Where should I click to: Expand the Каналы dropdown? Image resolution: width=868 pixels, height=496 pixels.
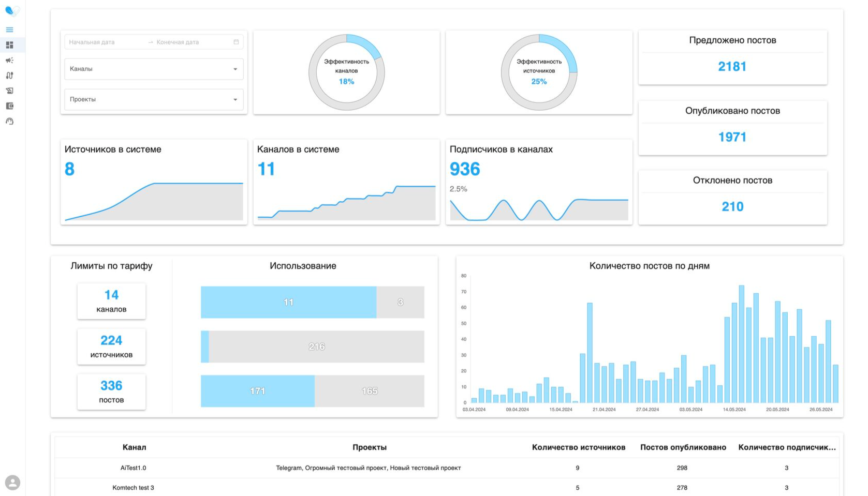(x=154, y=69)
